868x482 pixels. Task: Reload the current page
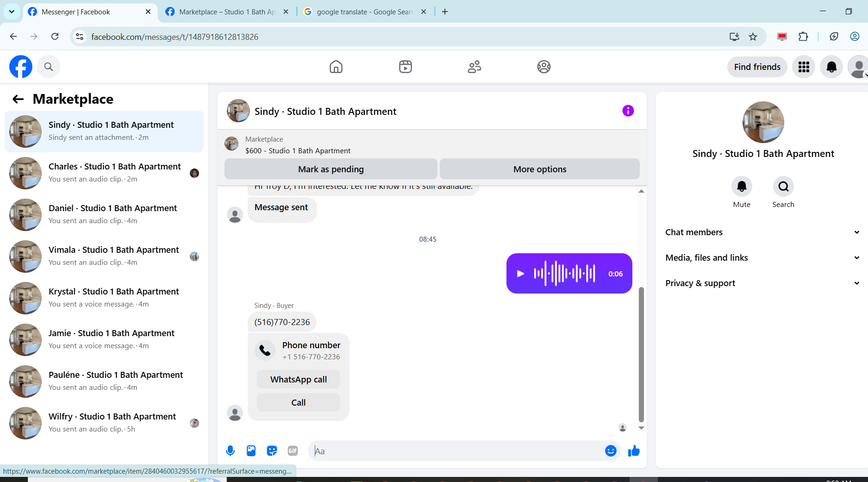(x=55, y=37)
